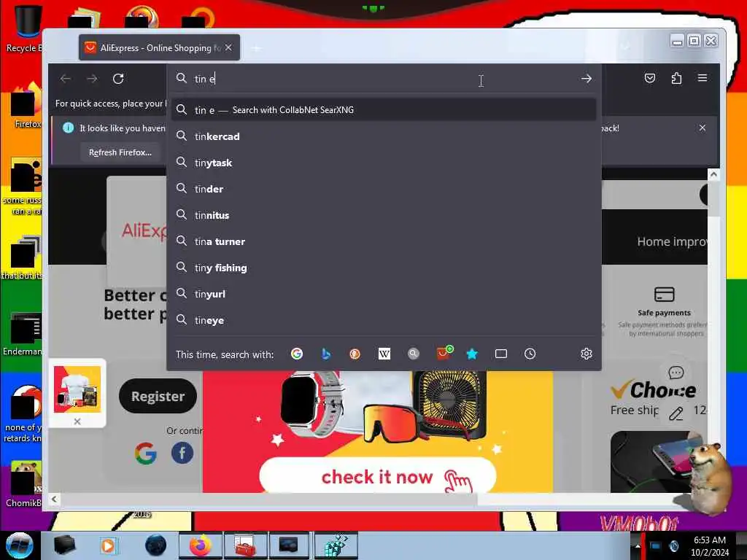Choose 'tin e' Search with CollabNet SearXNG
This screenshot has width=747, height=560.
tap(384, 110)
